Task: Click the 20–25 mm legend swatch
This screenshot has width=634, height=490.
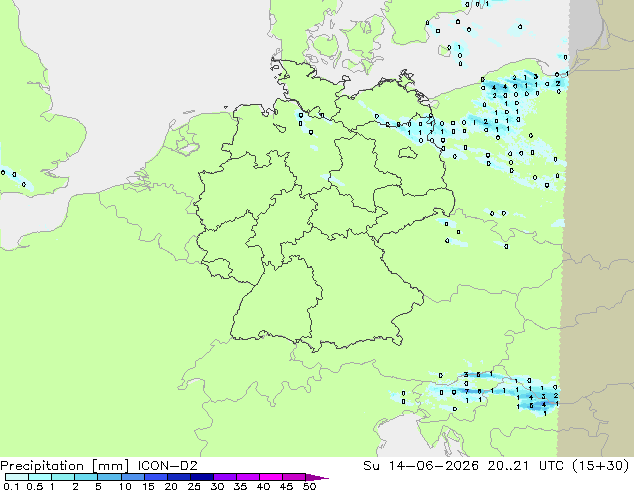Action: click(178, 477)
